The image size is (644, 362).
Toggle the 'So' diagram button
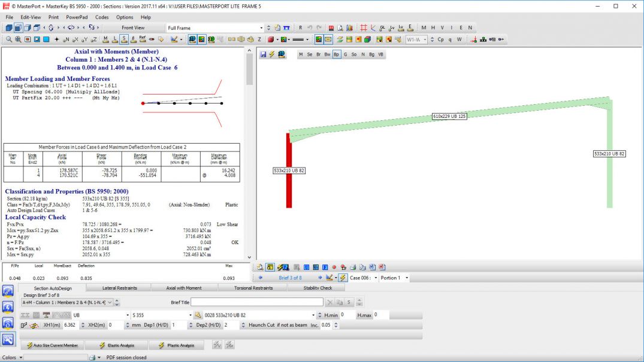click(x=354, y=54)
